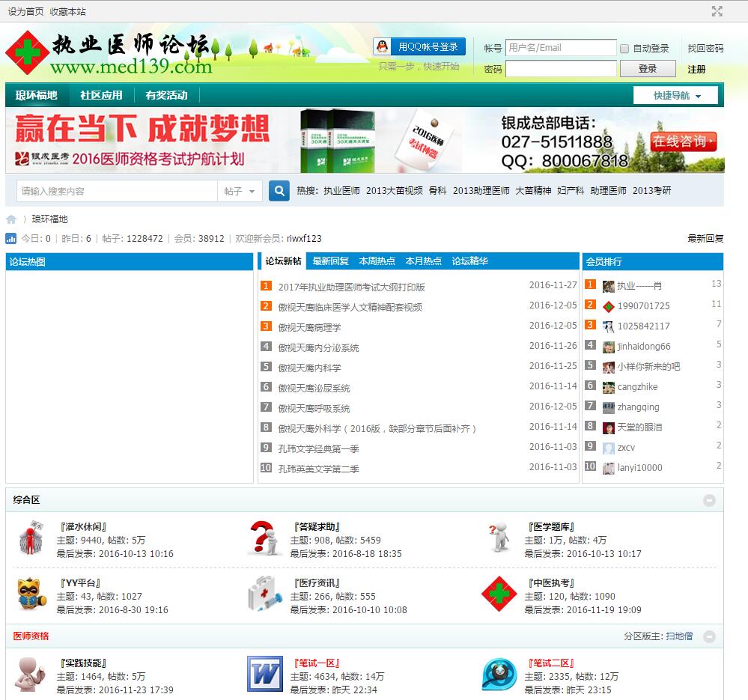748x700 pixels.
Task: Click the statistics bar chart icon
Action: point(11,238)
